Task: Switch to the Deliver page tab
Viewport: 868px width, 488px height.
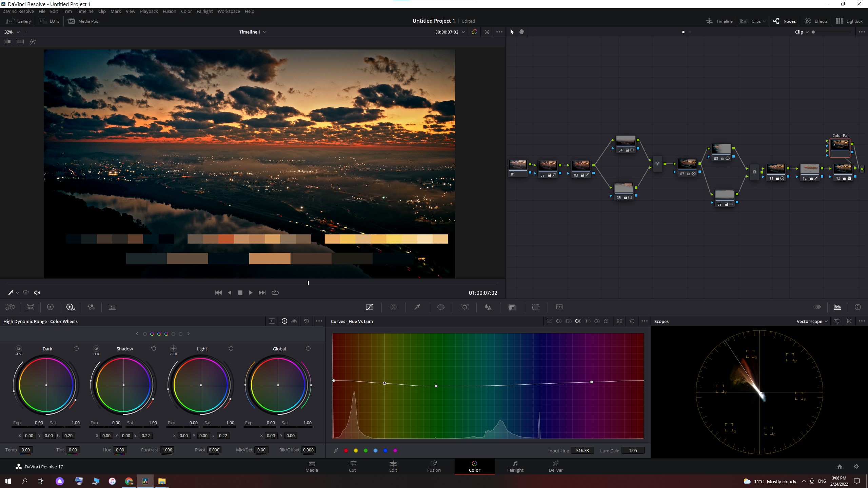Action: point(555,466)
